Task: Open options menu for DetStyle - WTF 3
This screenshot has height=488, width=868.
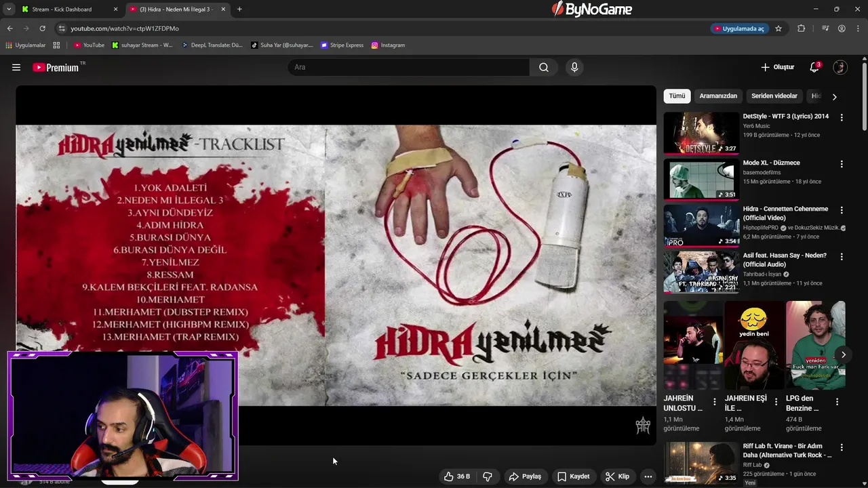Action: pyautogui.click(x=842, y=117)
